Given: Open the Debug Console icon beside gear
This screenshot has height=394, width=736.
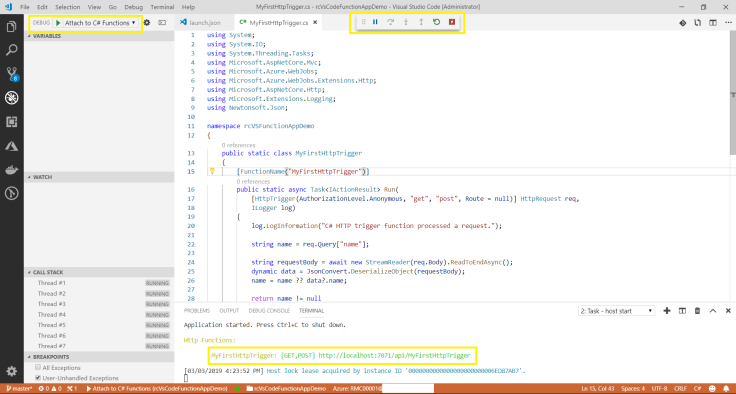Looking at the screenshot, I should (162, 23).
